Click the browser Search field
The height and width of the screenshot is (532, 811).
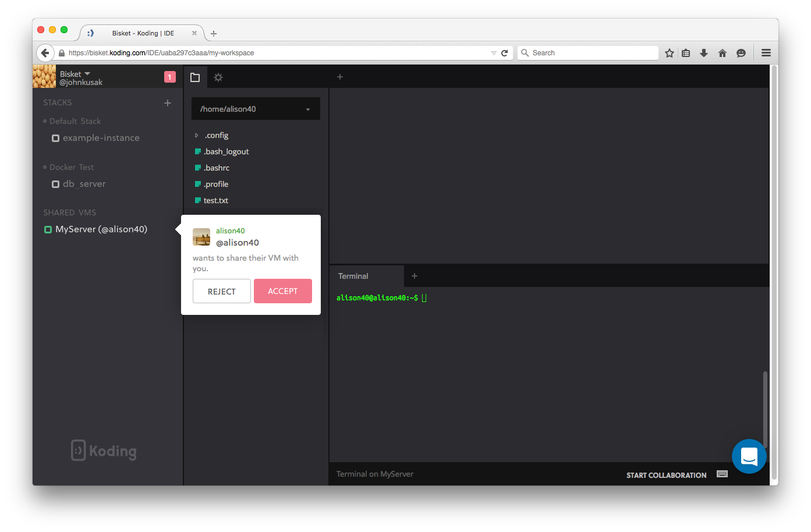[588, 53]
